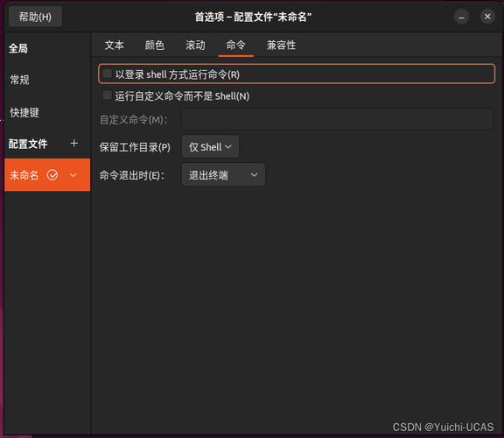The image size is (504, 438).
Task: Switch to the 颜色 tab
Action: click(x=155, y=45)
